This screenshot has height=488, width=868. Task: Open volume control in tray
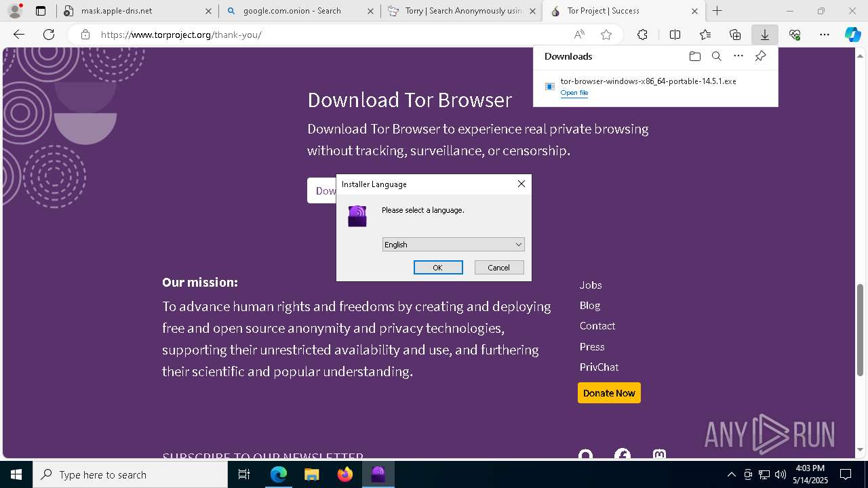pyautogui.click(x=780, y=474)
